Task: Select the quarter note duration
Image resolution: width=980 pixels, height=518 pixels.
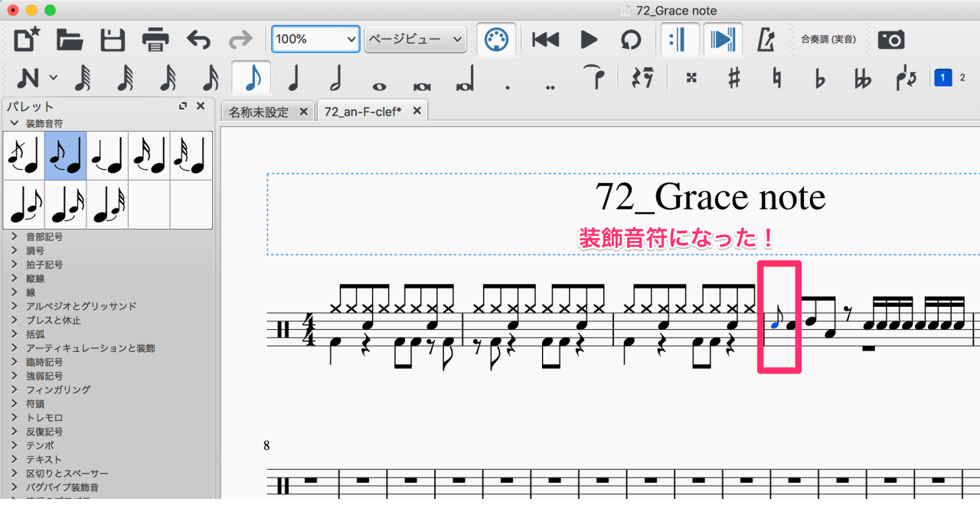Action: click(x=294, y=78)
